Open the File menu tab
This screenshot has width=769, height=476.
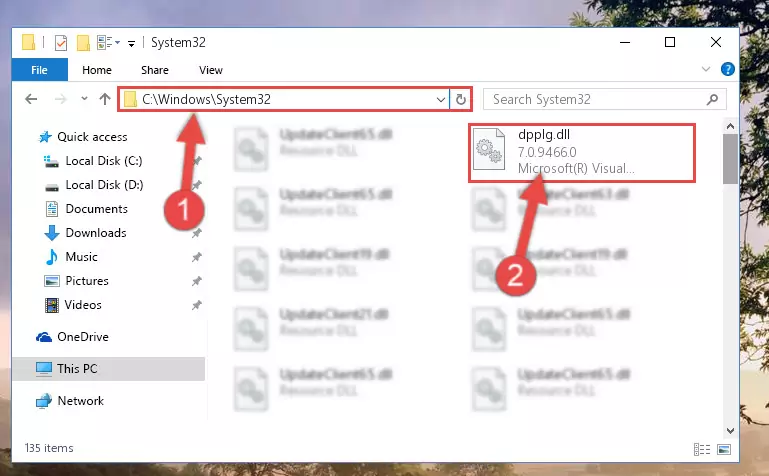point(39,70)
